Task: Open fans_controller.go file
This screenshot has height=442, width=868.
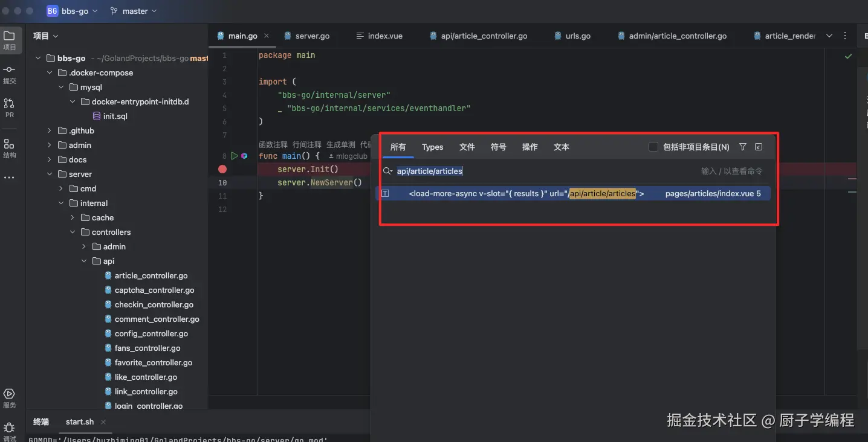Action: pyautogui.click(x=147, y=348)
